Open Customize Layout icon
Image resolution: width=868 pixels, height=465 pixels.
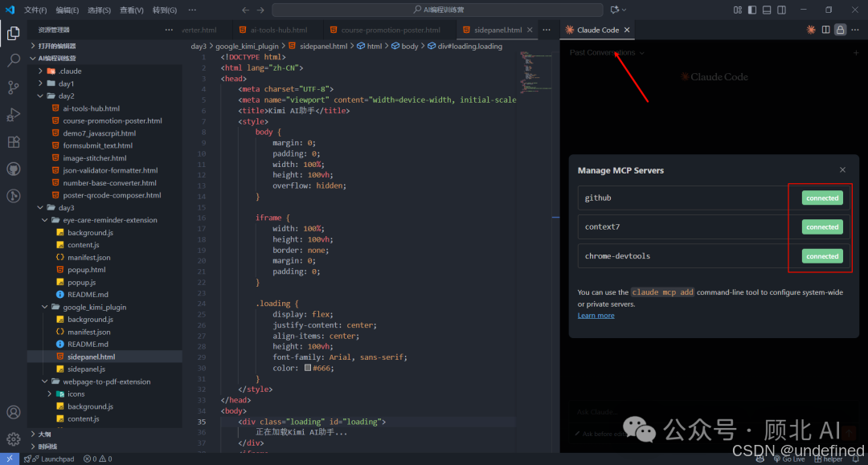click(737, 10)
